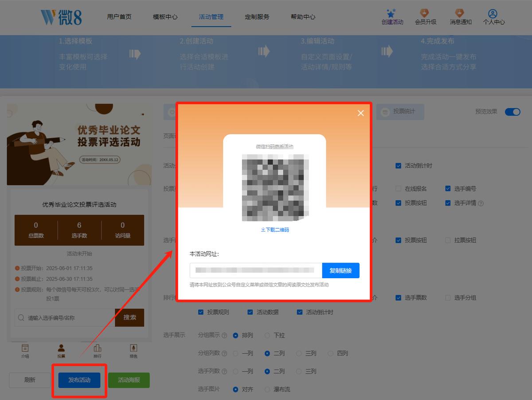Switch preview to the 排行 tab
This screenshot has width=532, height=400.
tap(98, 351)
